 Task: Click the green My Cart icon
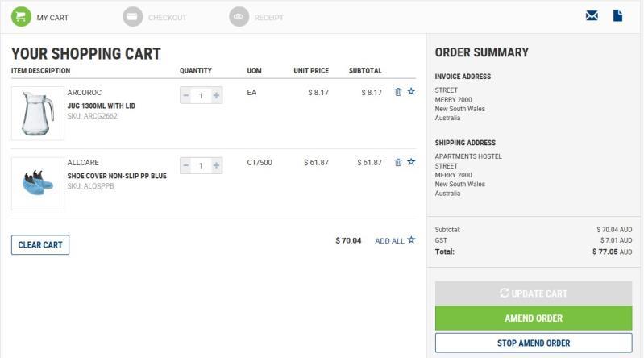pyautogui.click(x=22, y=17)
